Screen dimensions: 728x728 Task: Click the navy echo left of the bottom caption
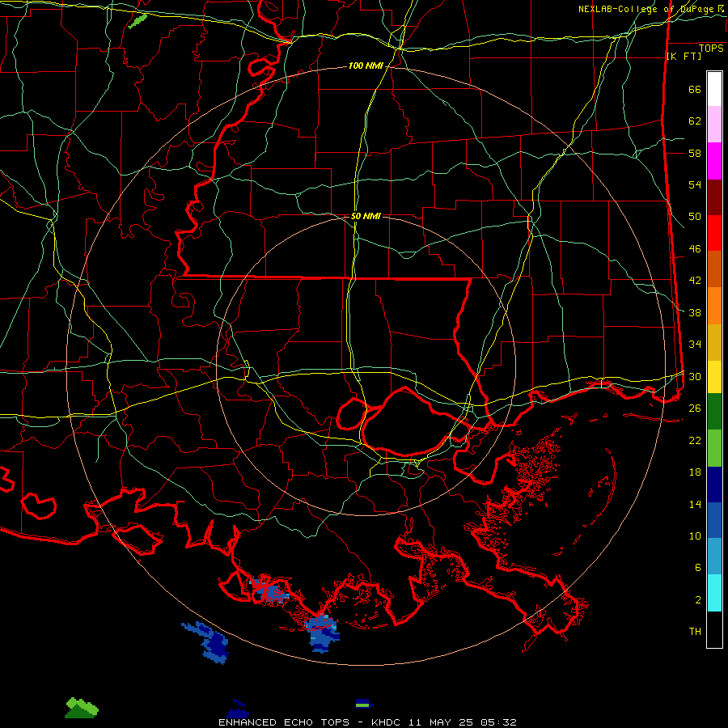click(238, 709)
